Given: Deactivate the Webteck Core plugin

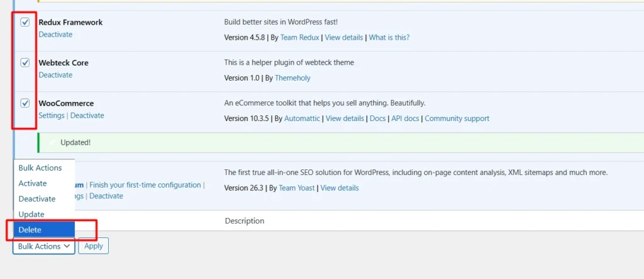Looking at the screenshot, I should 55,75.
